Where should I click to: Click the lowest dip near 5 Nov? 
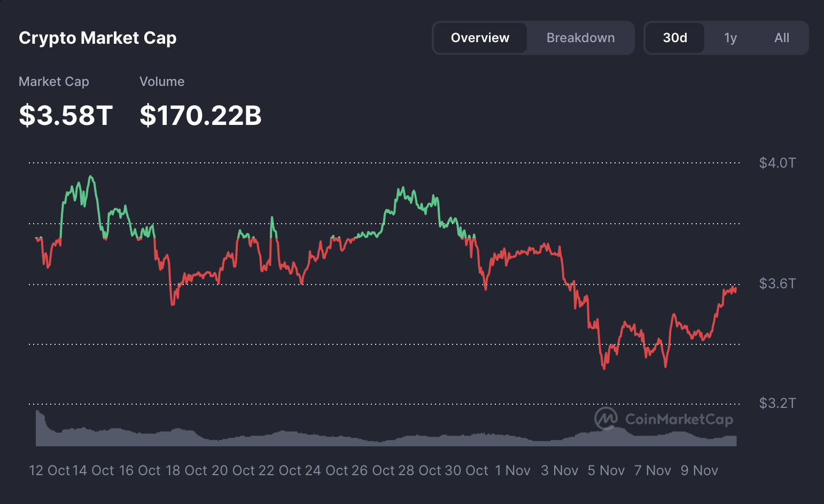(x=604, y=368)
